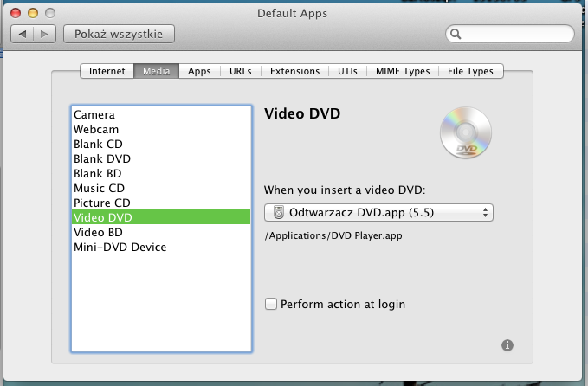
Task: Open the Odtwarzacz DVD.app dropdown
Action: click(x=378, y=212)
